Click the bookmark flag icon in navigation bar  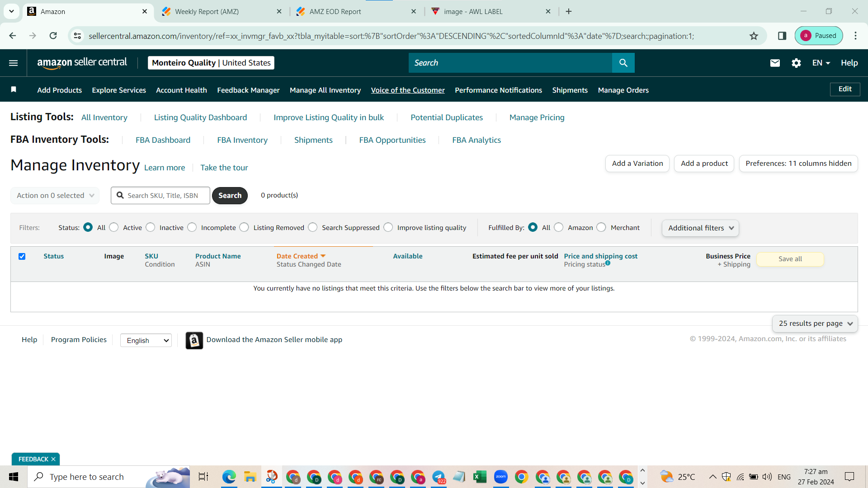pos(14,89)
